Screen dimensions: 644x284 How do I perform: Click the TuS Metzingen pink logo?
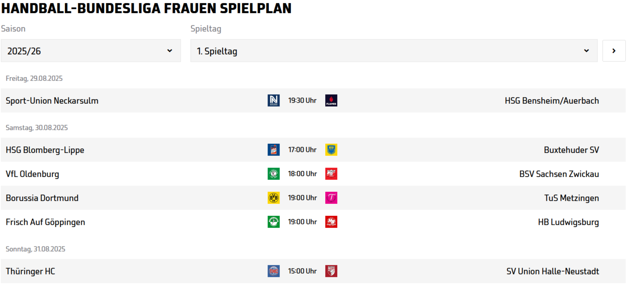[x=331, y=198]
